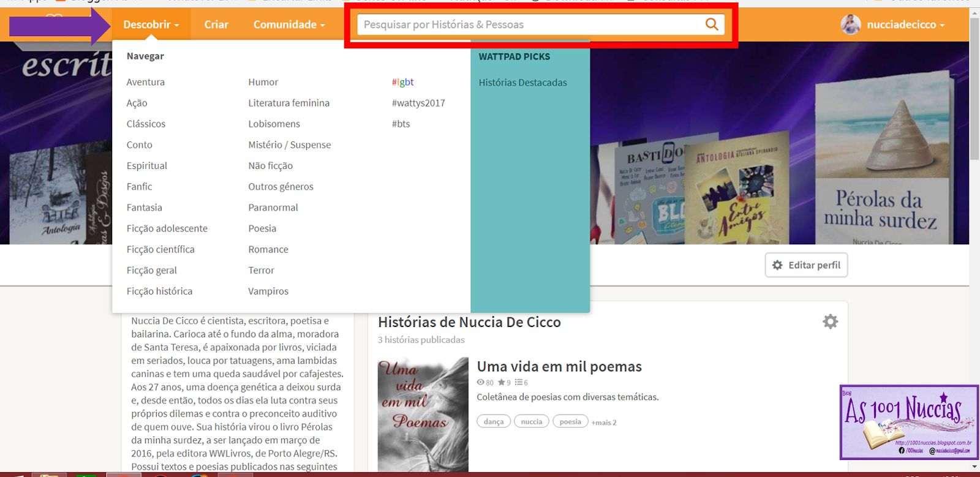Browse Romance stories
Image resolution: width=980 pixels, height=477 pixels.
[268, 249]
